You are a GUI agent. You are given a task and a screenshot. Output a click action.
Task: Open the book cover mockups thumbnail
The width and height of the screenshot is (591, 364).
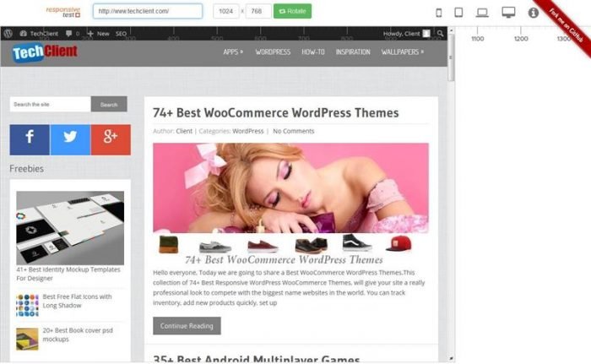tap(27, 339)
